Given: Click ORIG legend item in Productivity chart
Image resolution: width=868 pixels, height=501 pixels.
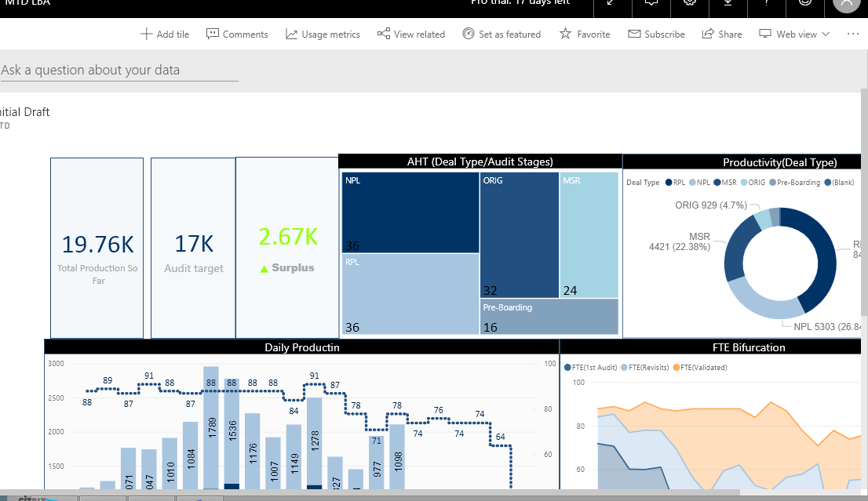Looking at the screenshot, I should pyautogui.click(x=753, y=183).
